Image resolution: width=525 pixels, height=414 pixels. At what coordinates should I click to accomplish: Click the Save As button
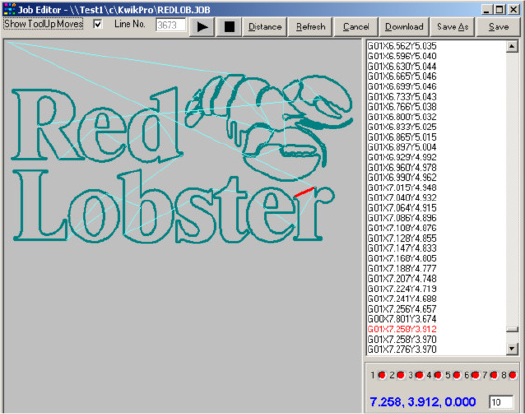pyautogui.click(x=452, y=27)
